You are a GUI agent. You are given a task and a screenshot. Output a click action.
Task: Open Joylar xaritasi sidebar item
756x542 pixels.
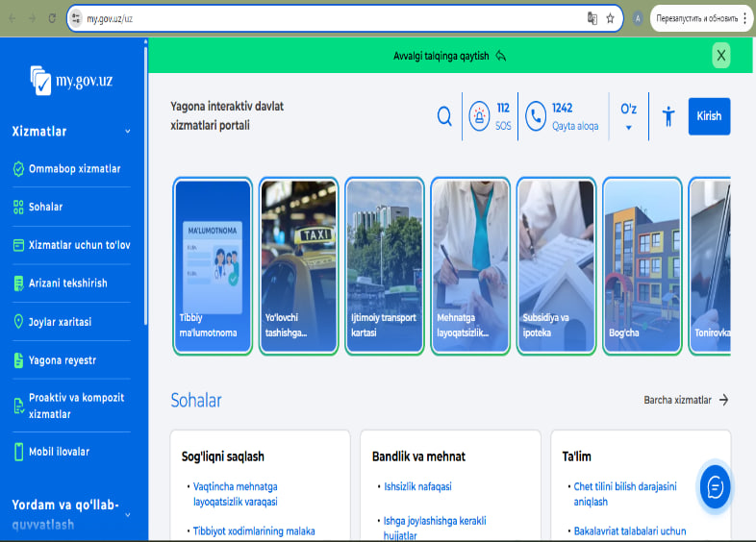click(60, 322)
